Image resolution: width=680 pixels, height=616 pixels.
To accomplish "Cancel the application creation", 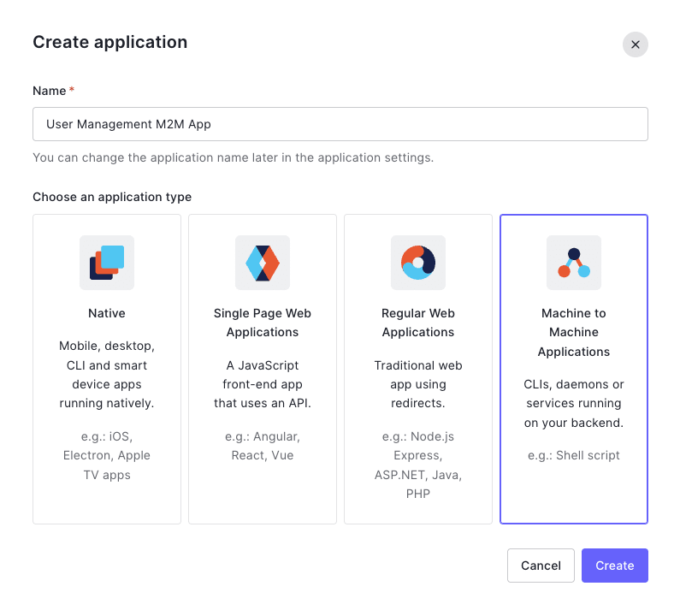I will pyautogui.click(x=541, y=566).
